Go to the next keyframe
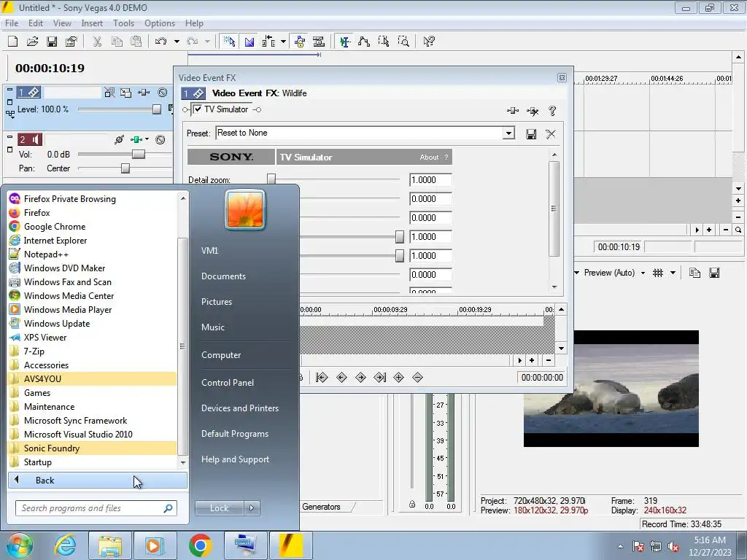The image size is (747, 560). [x=360, y=378]
